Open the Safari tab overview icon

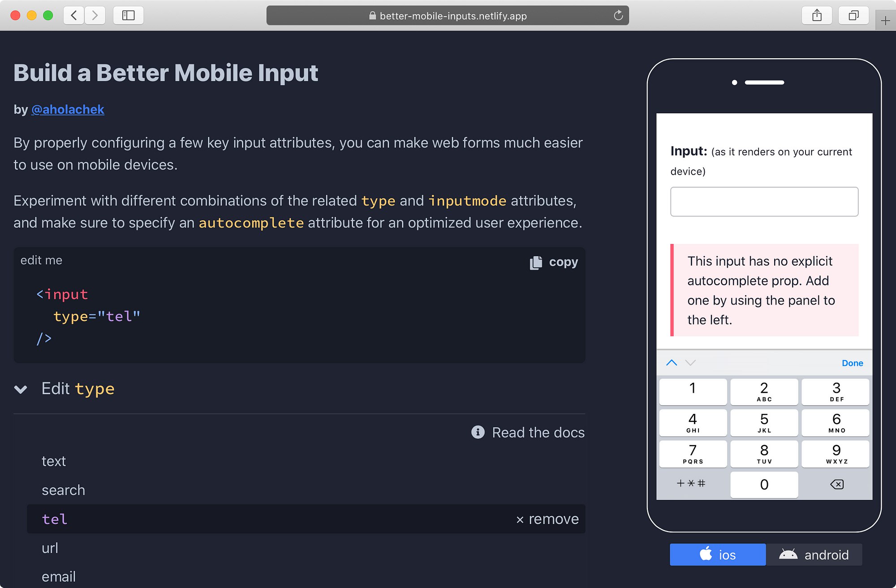tap(853, 16)
